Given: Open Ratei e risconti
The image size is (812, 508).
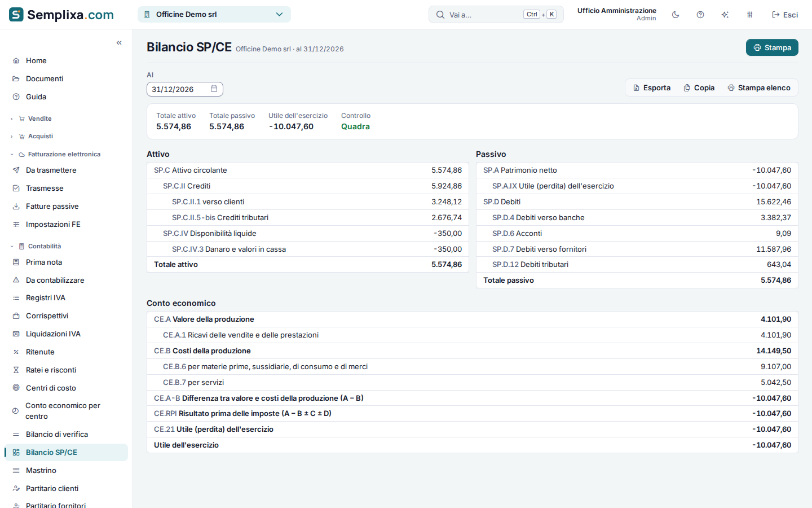Looking at the screenshot, I should click(x=66, y=370).
